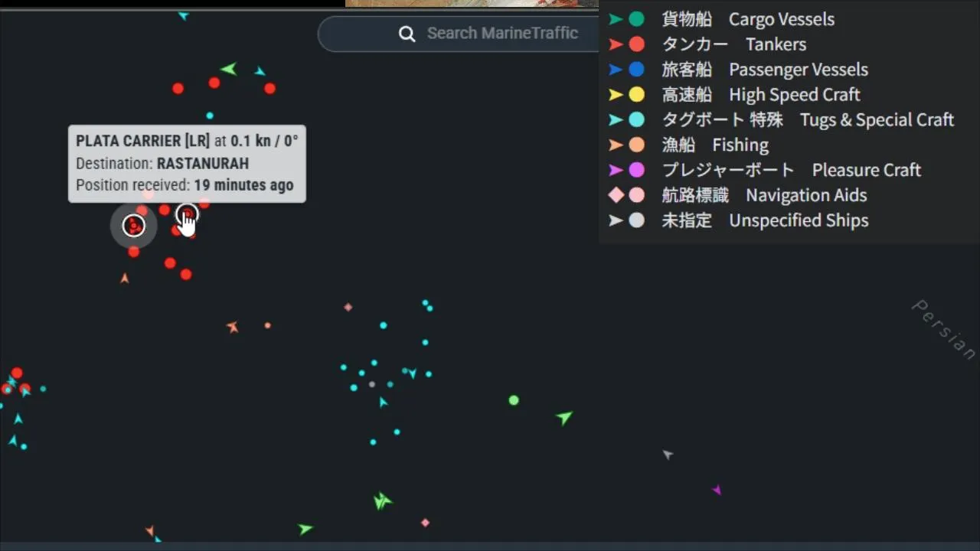Screen dimensions: 980x551
Task: Click the 'Unspecified Ships' legend label
Action: (x=799, y=220)
